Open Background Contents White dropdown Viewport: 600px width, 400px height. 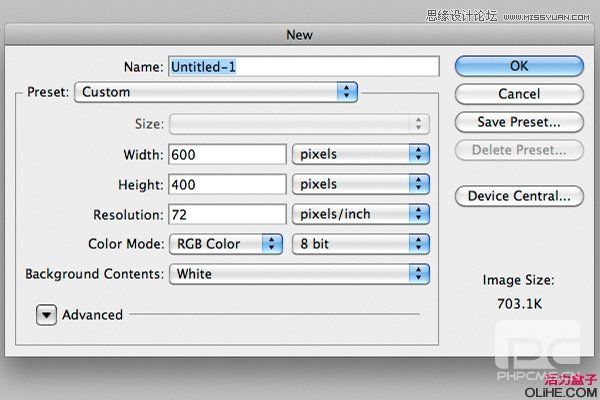(x=299, y=274)
